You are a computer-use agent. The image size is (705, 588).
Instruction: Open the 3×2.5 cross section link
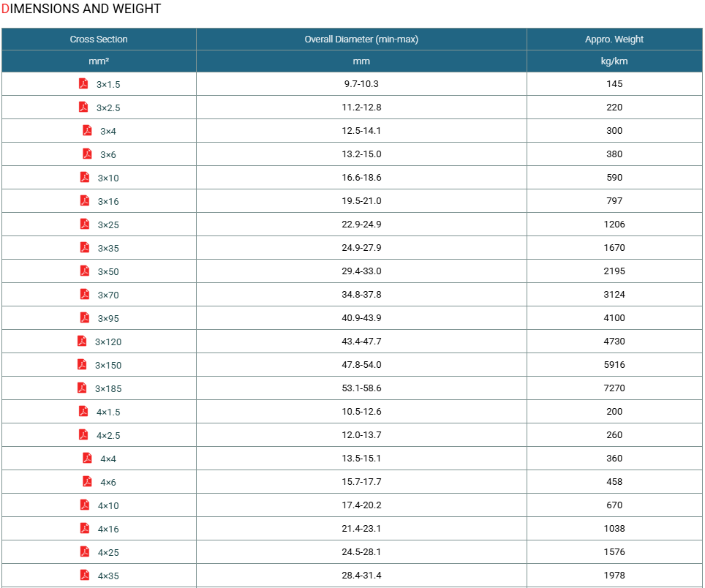[108, 108]
